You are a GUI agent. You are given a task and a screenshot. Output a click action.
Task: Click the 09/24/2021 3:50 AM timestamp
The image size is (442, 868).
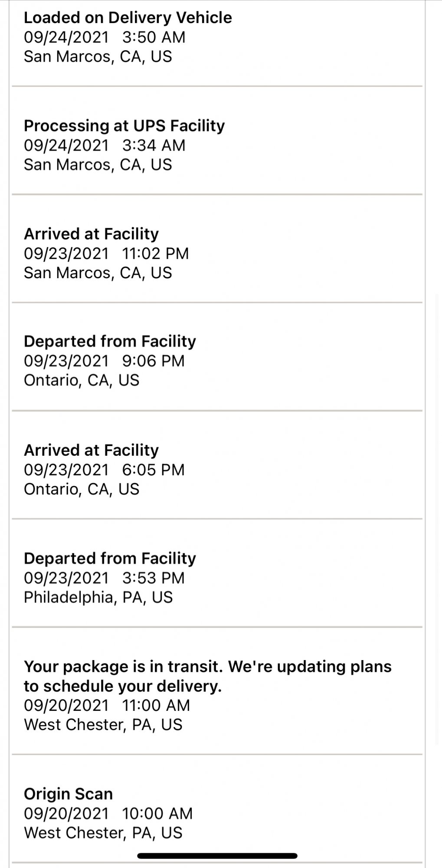tap(105, 37)
